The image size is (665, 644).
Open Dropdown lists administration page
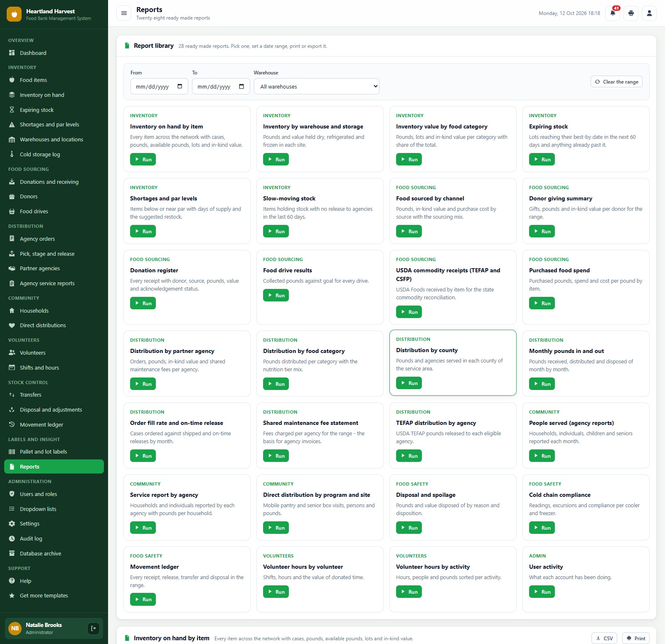[54, 509]
